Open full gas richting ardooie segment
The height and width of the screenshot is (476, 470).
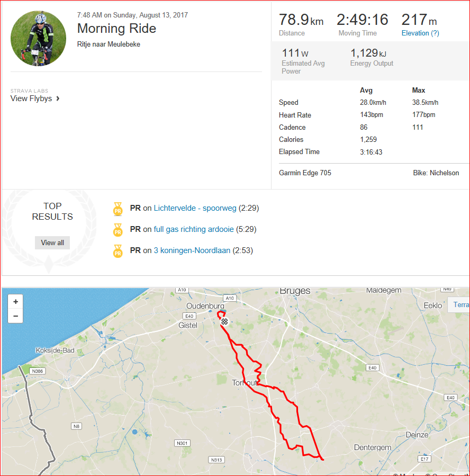pyautogui.click(x=194, y=229)
